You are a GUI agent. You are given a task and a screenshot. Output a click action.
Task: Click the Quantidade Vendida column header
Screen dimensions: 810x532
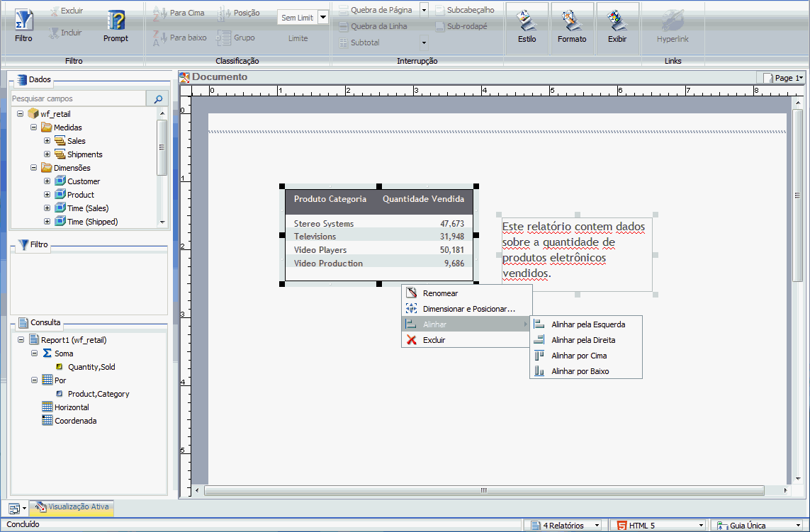[x=423, y=199]
